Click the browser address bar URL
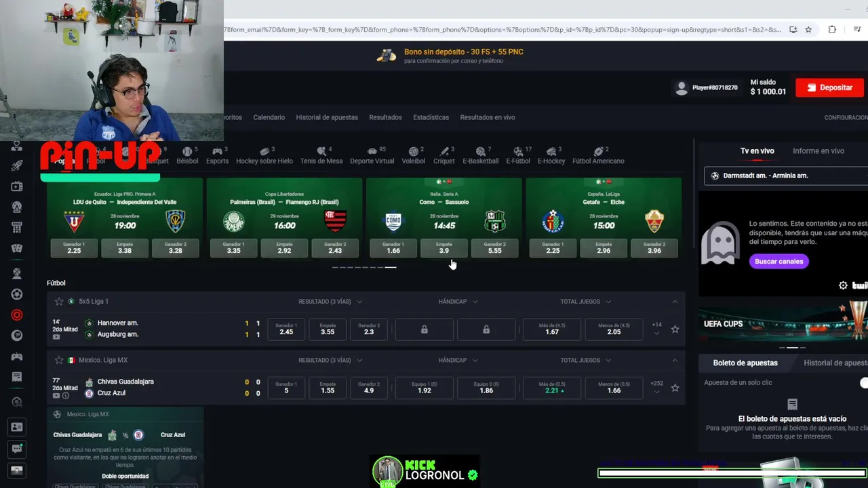 point(502,30)
